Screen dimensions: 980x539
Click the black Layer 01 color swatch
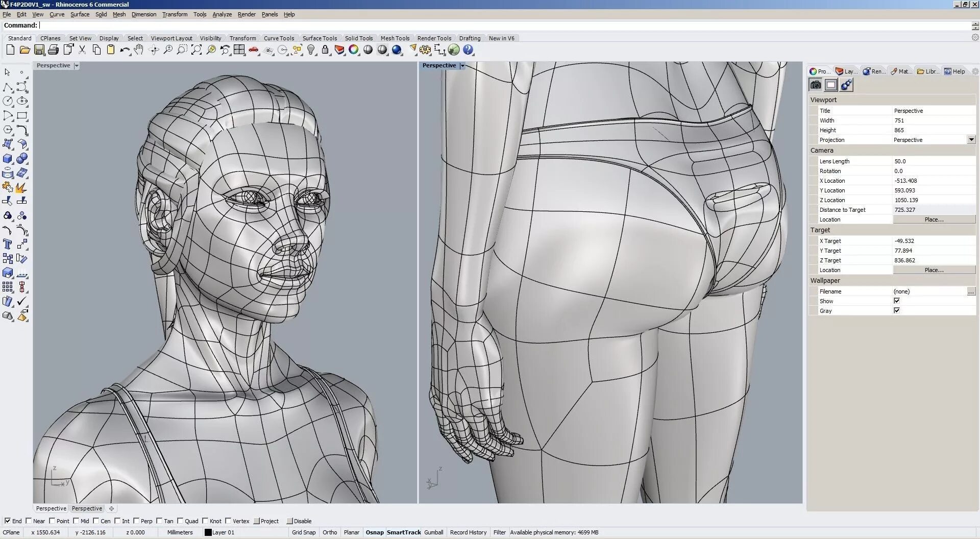(x=208, y=532)
